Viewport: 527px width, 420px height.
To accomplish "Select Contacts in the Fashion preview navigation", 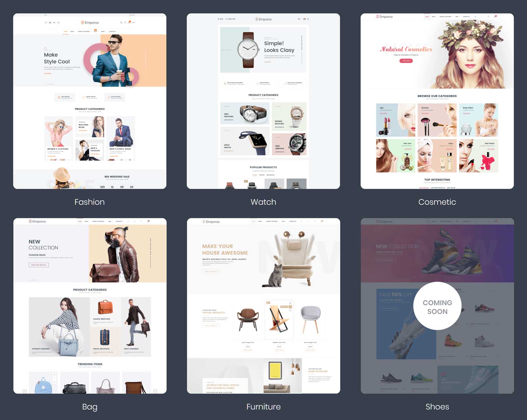I will click(112, 32).
